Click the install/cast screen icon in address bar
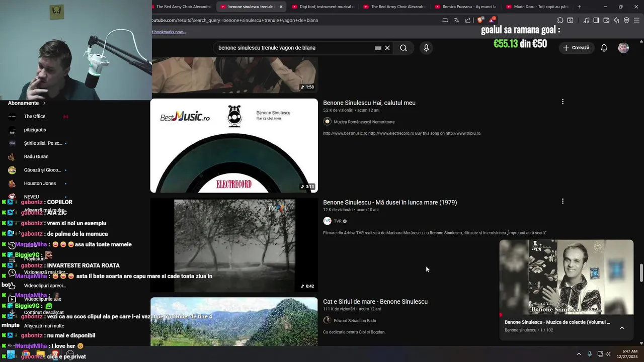Screen dimensions: 644x362 [445, 20]
